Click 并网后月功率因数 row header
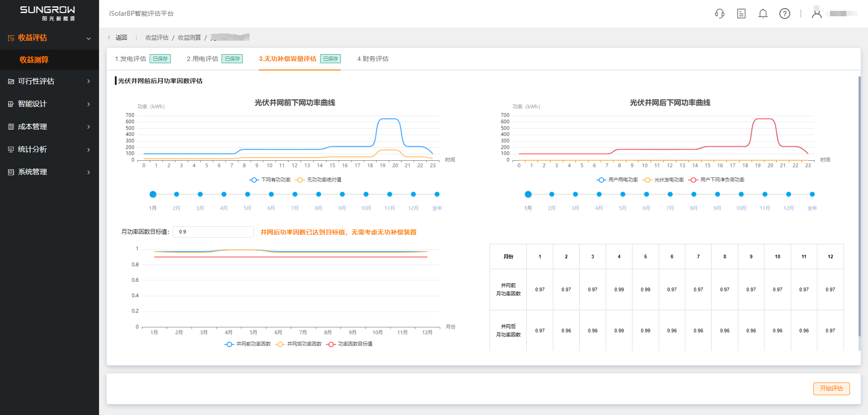Screen dimensions: 868x415 point(508,331)
